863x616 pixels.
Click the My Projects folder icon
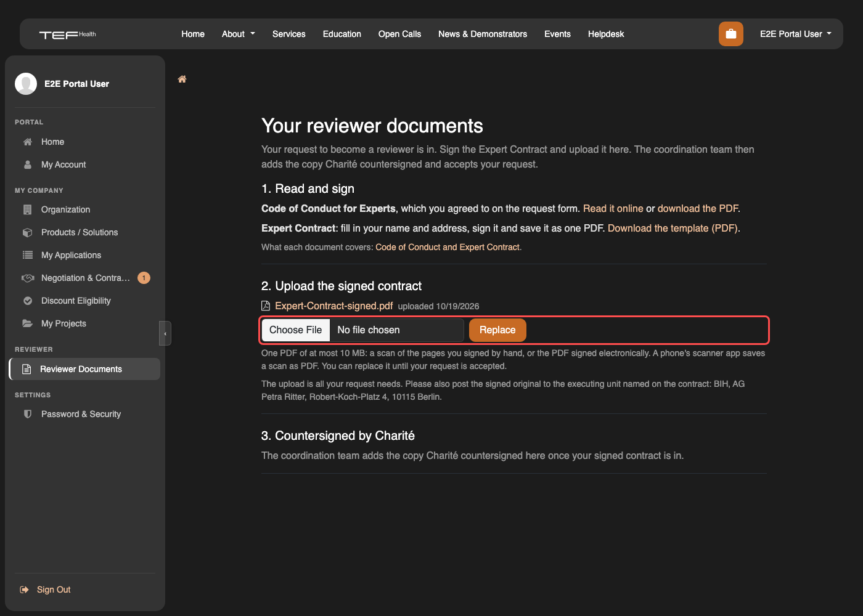pos(28,323)
